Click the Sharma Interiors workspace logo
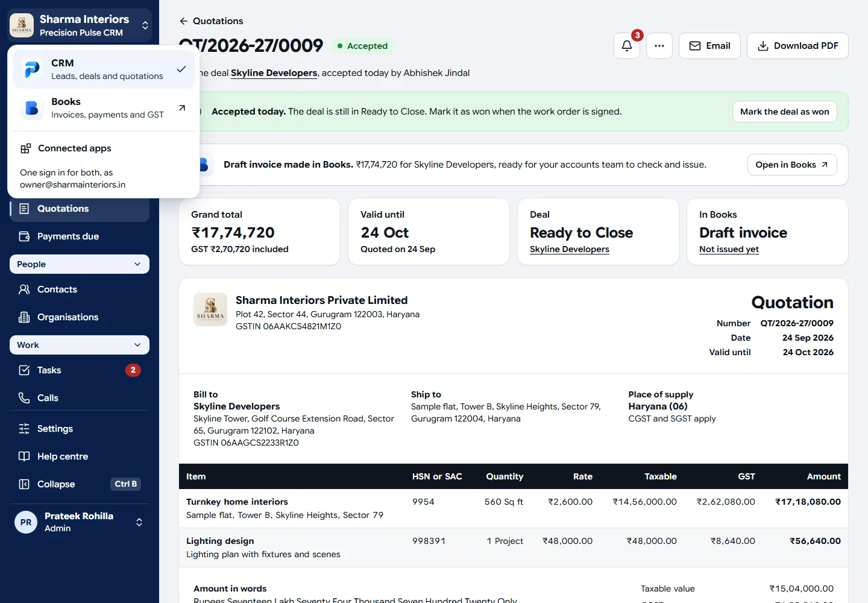The height and width of the screenshot is (603, 868). (x=22, y=25)
